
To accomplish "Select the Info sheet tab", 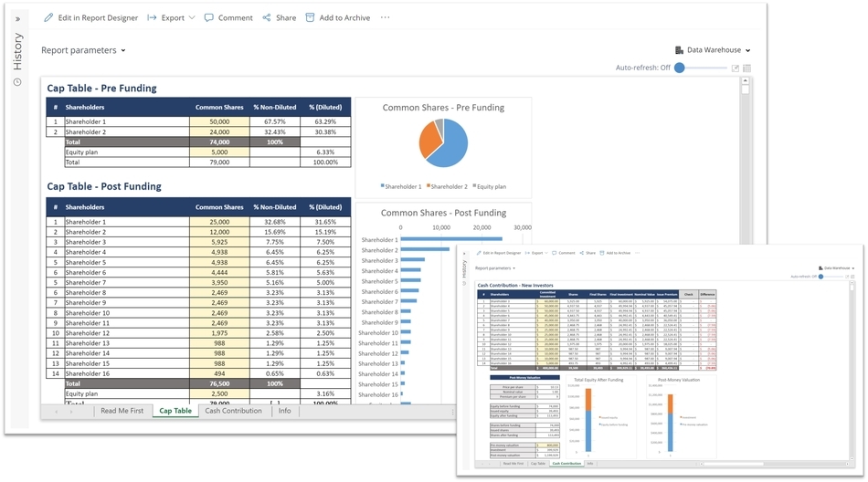I will coord(285,411).
